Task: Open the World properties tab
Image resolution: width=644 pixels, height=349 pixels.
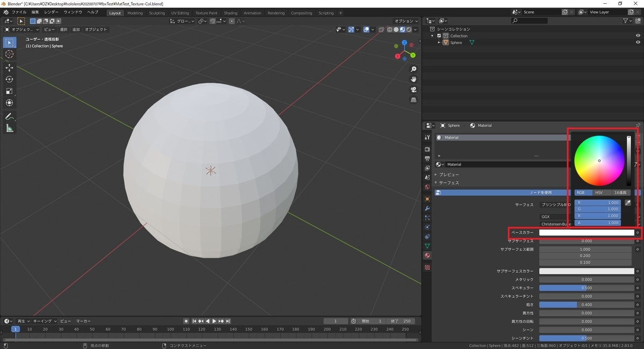Action: (x=427, y=187)
